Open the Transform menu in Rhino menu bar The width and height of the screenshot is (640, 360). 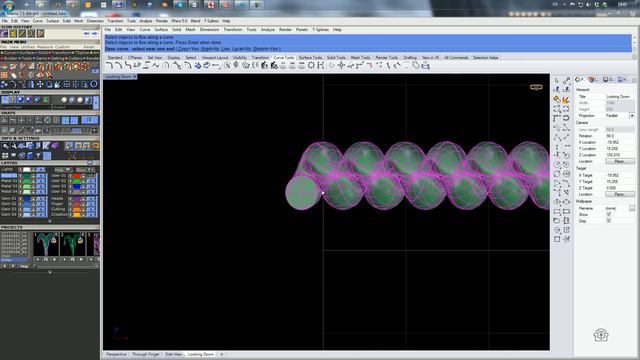[233, 30]
